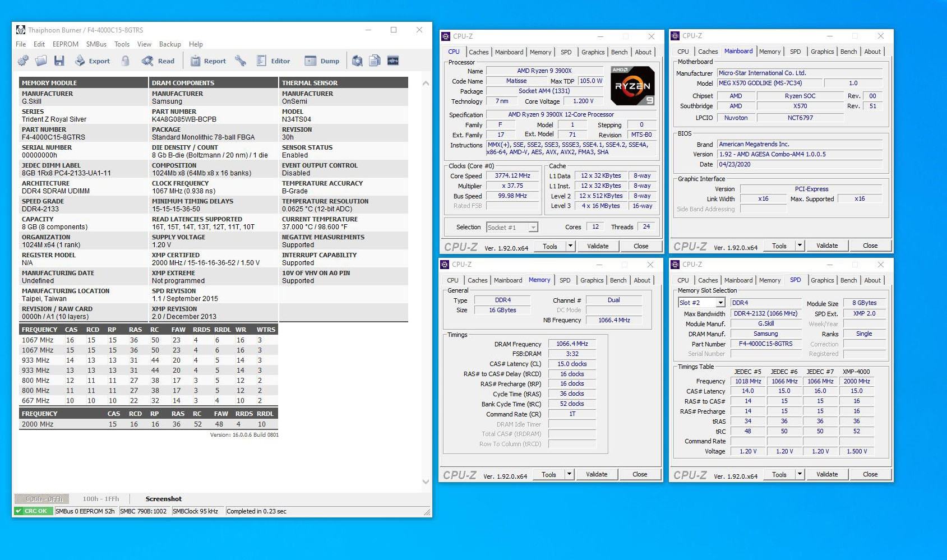Click the AMD Ryzen 9 logo image
The image size is (947, 560).
(x=632, y=86)
